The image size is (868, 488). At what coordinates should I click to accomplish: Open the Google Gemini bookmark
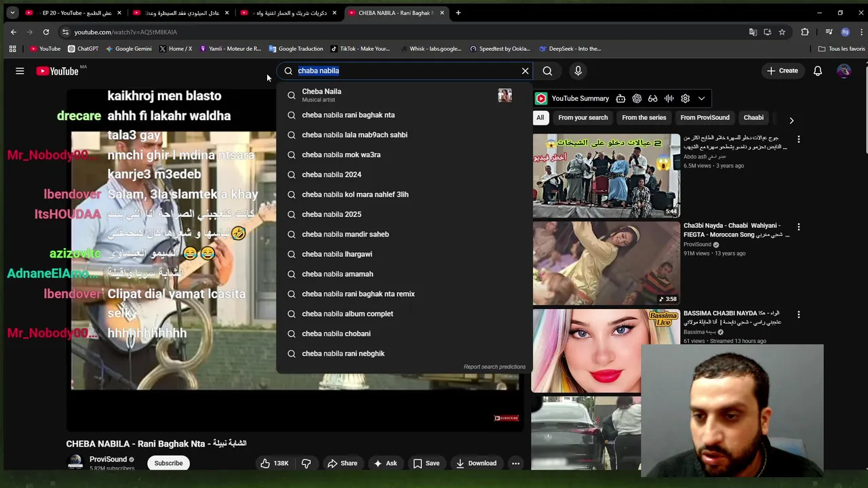[128, 49]
